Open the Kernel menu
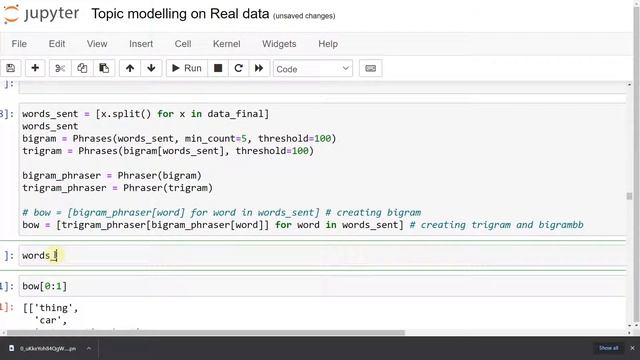640x360 pixels. (x=227, y=44)
